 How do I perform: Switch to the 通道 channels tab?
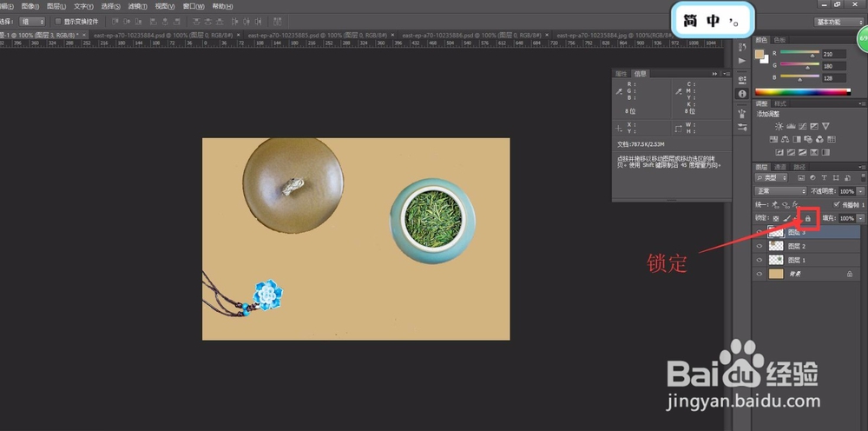[780, 167]
